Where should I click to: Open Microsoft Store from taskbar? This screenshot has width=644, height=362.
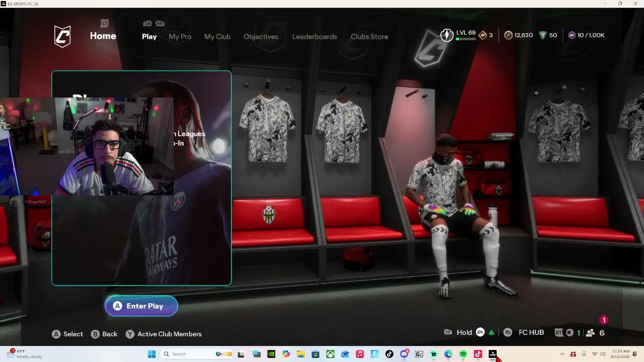pos(315,354)
